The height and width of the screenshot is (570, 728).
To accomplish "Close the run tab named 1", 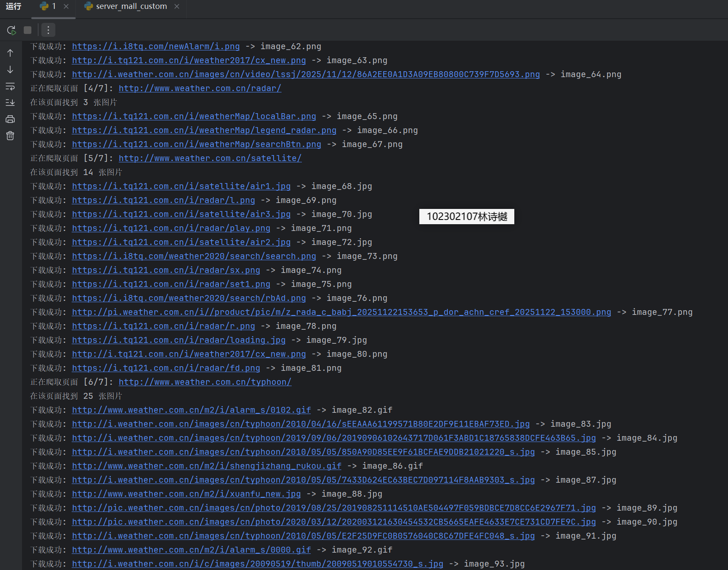I will click(66, 6).
